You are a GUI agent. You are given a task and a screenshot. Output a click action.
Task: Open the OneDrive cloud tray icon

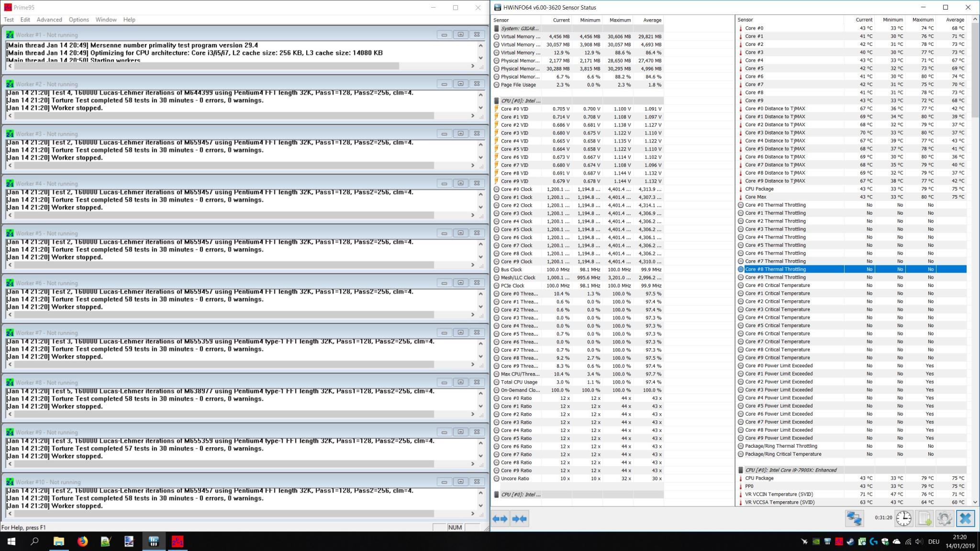pos(896,541)
